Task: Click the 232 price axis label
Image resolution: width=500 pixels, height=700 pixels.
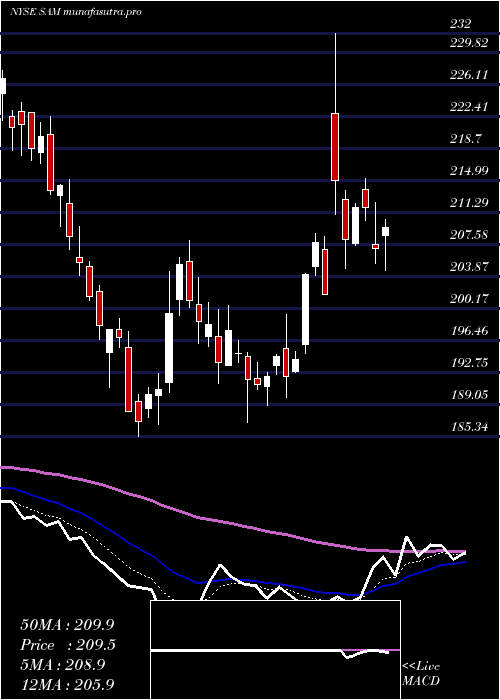Action: pos(460,23)
